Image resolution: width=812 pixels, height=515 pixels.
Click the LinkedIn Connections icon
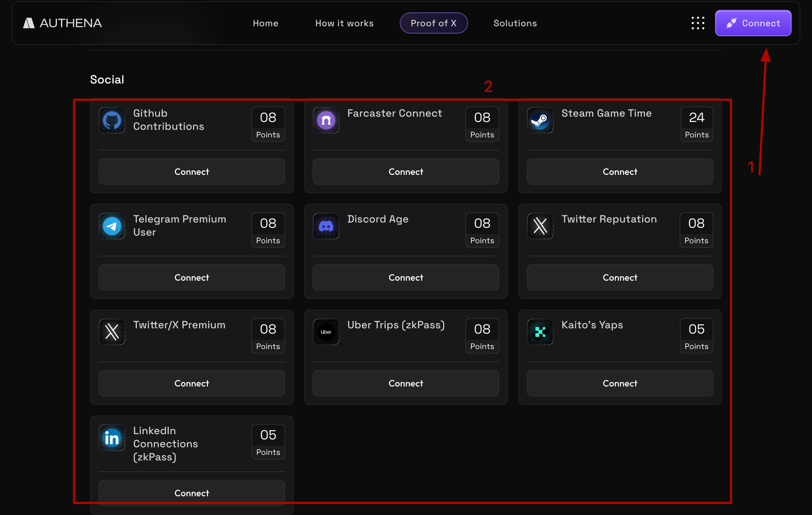(x=112, y=438)
